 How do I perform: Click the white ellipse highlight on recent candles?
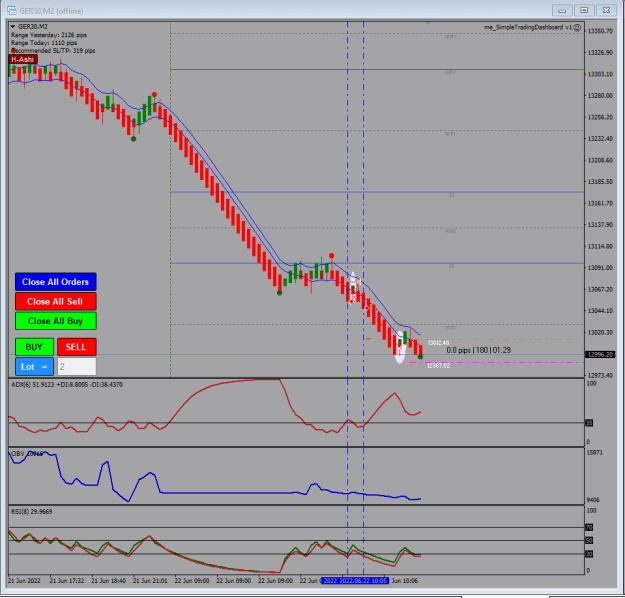(x=400, y=347)
